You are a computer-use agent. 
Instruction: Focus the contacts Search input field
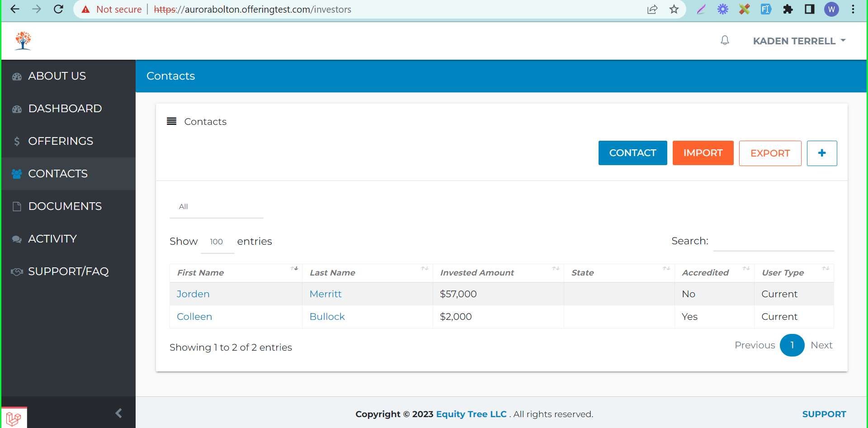pos(773,242)
